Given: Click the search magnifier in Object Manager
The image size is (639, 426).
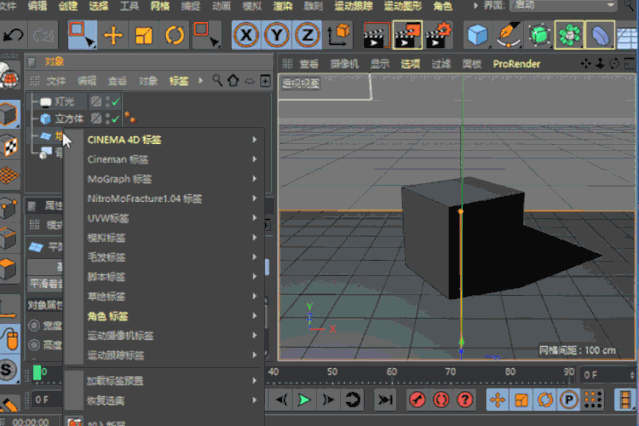Looking at the screenshot, I should pos(217,81).
